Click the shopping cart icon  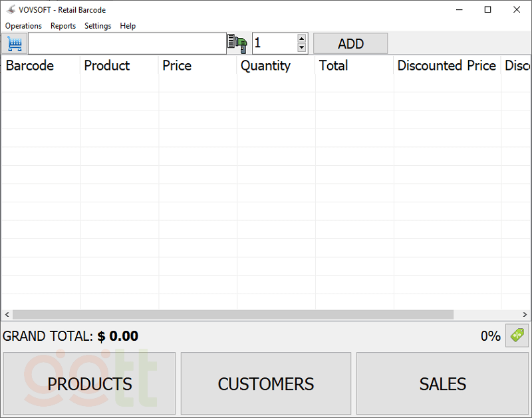[x=14, y=44]
